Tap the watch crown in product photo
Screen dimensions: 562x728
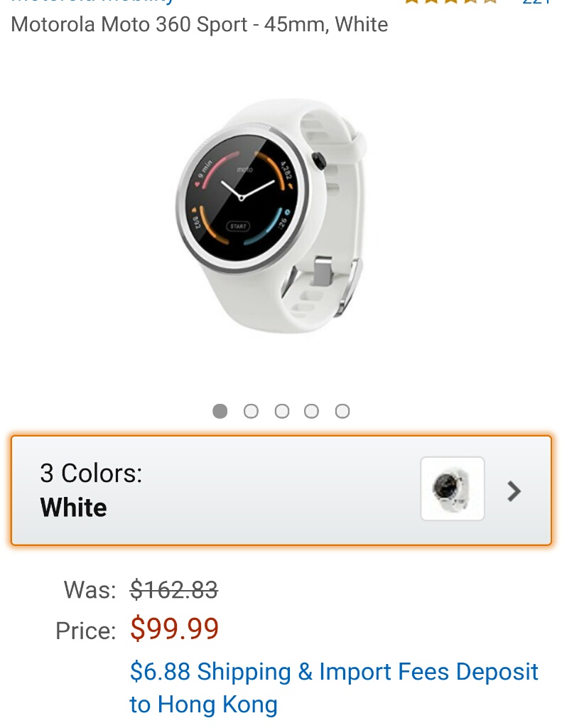click(x=319, y=161)
